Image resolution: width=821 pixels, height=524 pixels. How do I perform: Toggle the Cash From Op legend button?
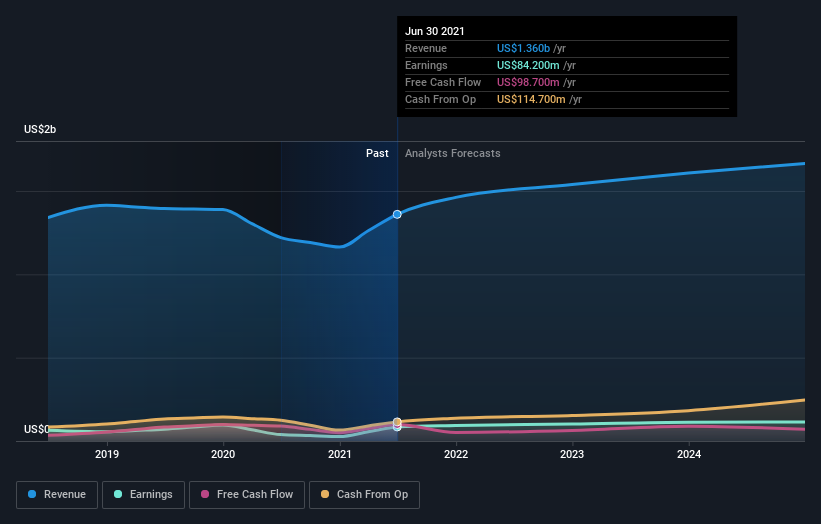(x=364, y=495)
